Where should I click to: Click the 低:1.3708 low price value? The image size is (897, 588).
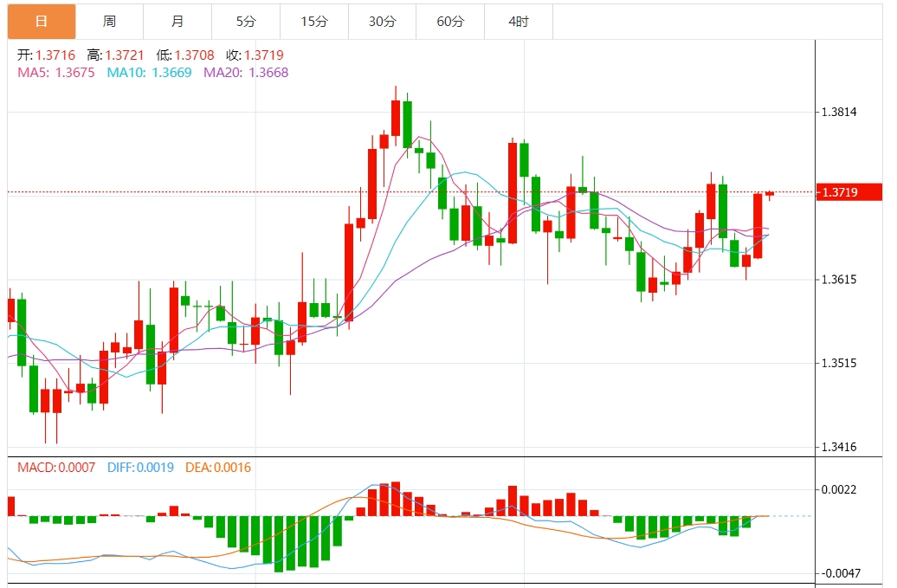(185, 55)
